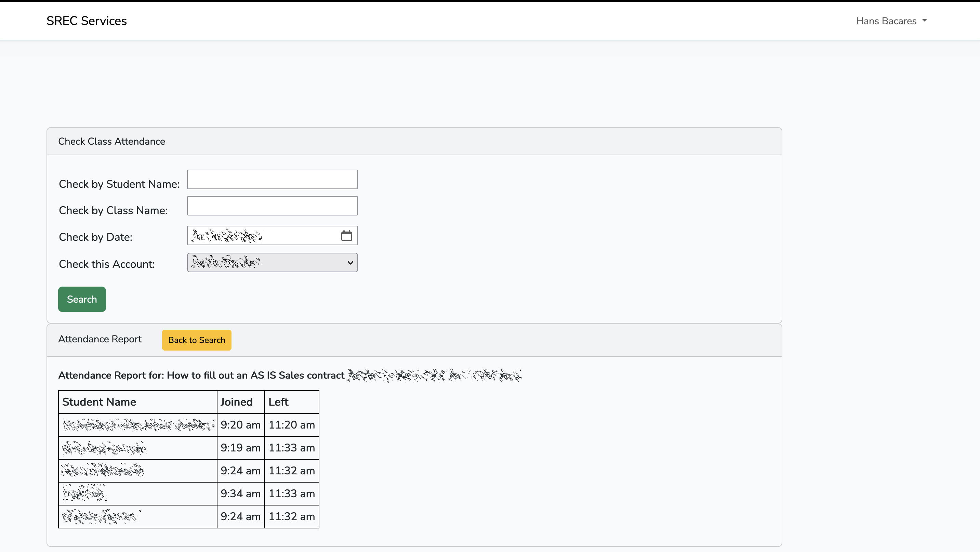Click the Joined column header
This screenshot has width=980, height=552.
[x=236, y=402]
